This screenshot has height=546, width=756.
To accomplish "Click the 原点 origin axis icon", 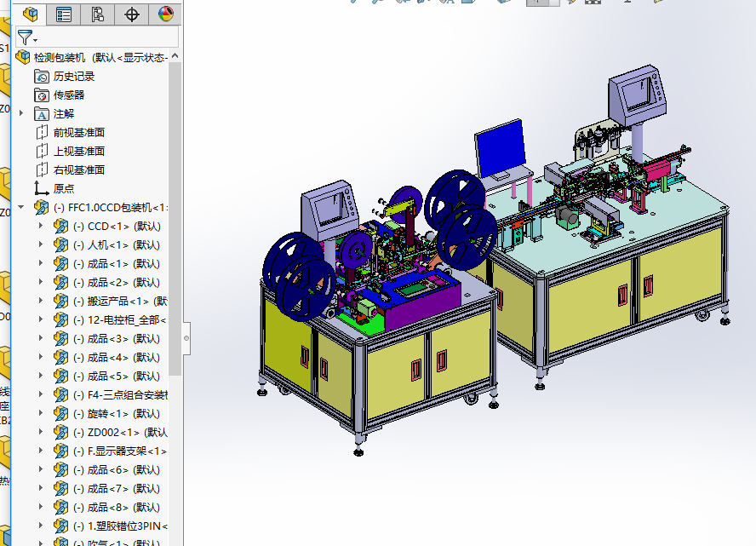I will (x=42, y=188).
